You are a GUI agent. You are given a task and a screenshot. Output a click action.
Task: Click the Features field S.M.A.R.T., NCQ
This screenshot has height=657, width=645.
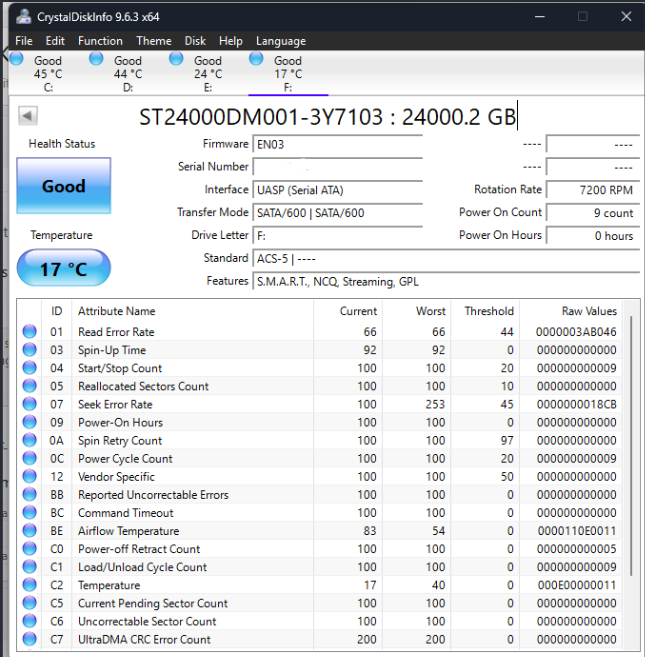click(446, 282)
